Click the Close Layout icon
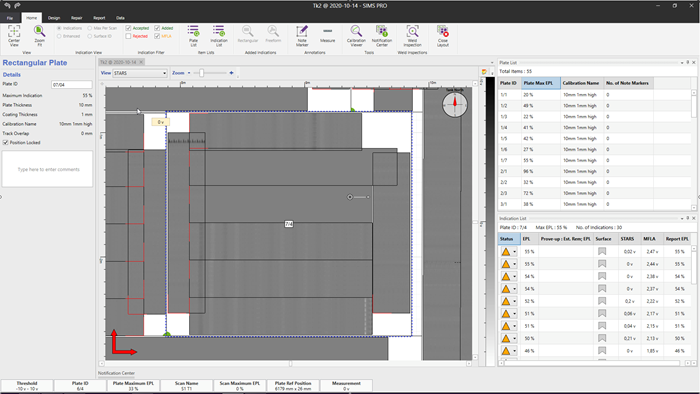 pos(442,32)
